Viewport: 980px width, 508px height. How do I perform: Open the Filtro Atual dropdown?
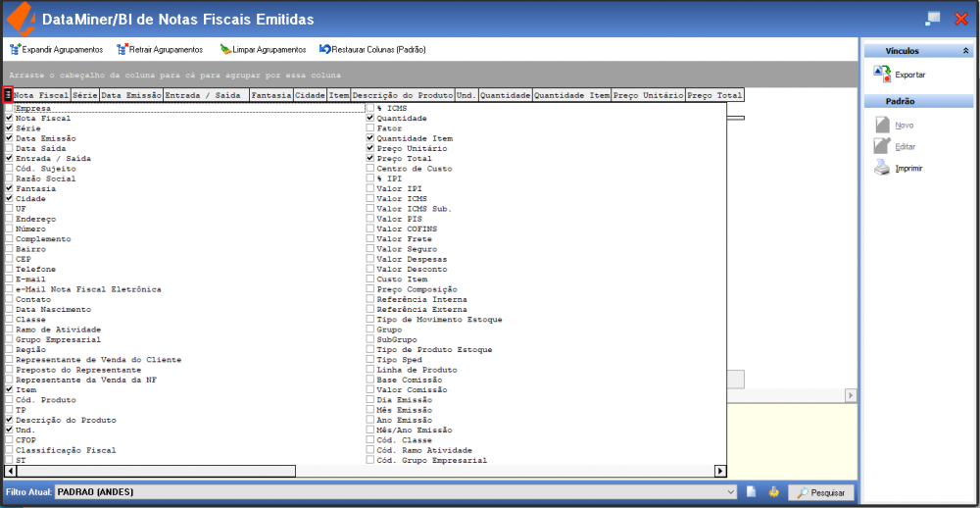(x=732, y=492)
